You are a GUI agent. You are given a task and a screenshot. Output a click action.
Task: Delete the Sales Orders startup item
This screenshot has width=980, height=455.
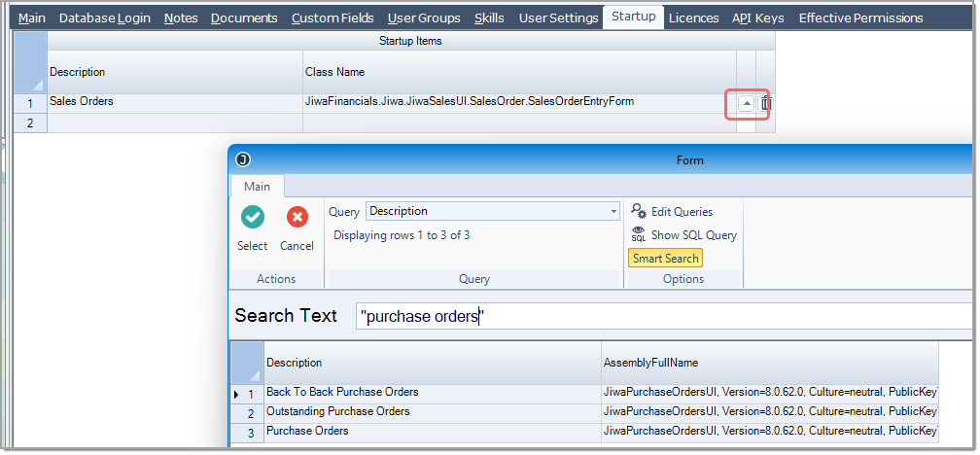coord(766,104)
